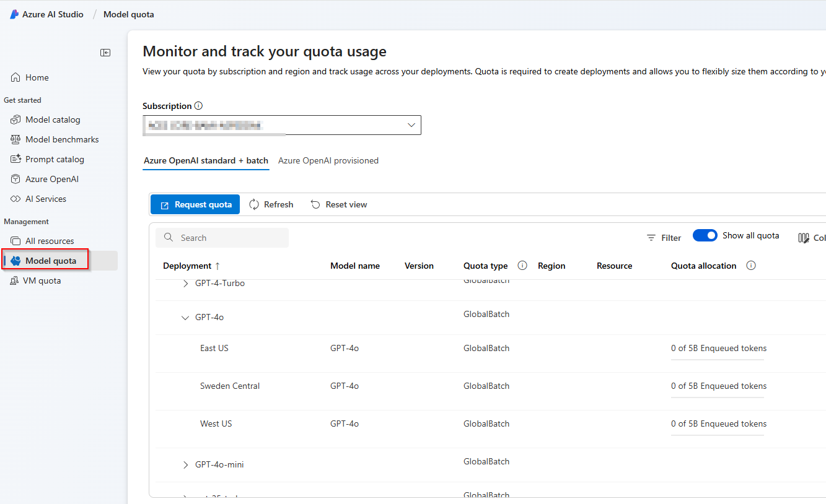Switch to Azure OpenAI provisioned tab
826x504 pixels.
tap(328, 160)
